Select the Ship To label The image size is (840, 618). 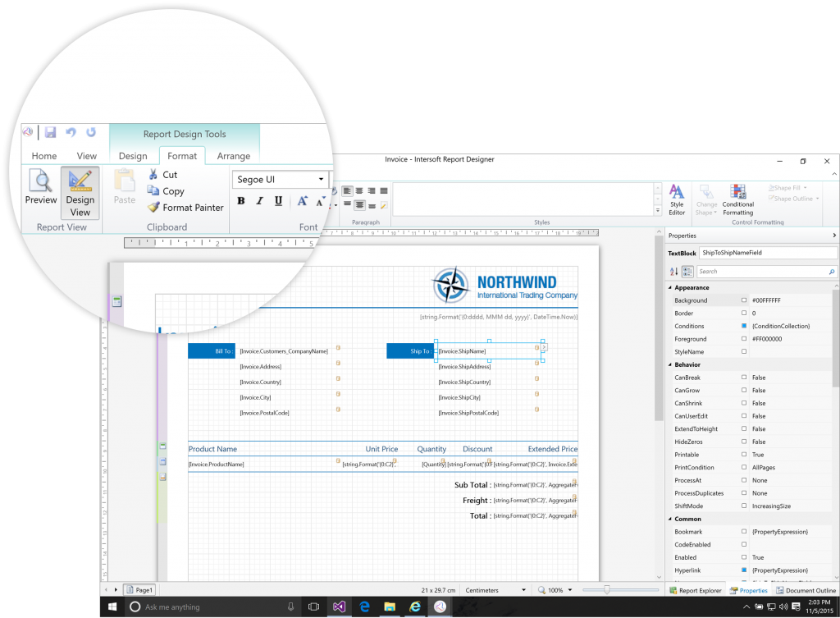click(410, 351)
